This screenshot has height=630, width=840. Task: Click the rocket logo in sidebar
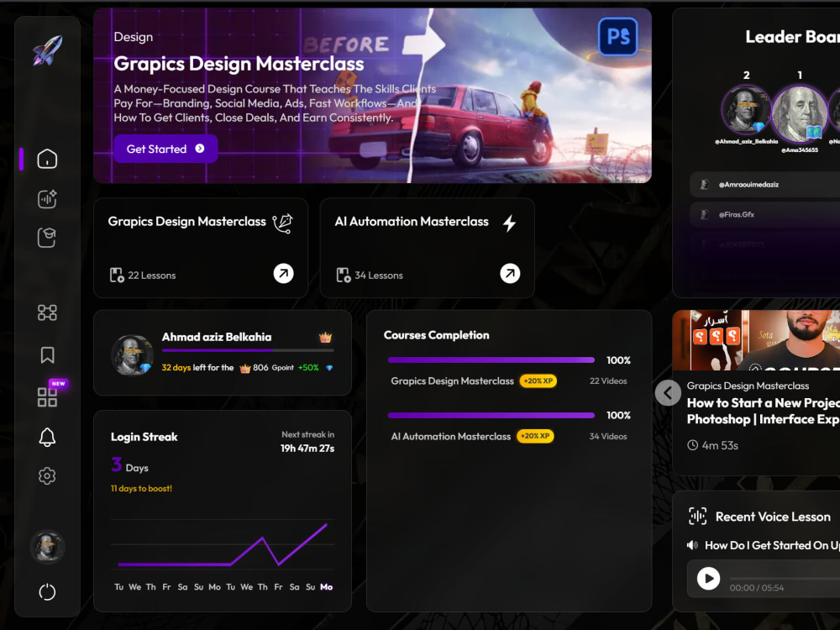point(48,50)
